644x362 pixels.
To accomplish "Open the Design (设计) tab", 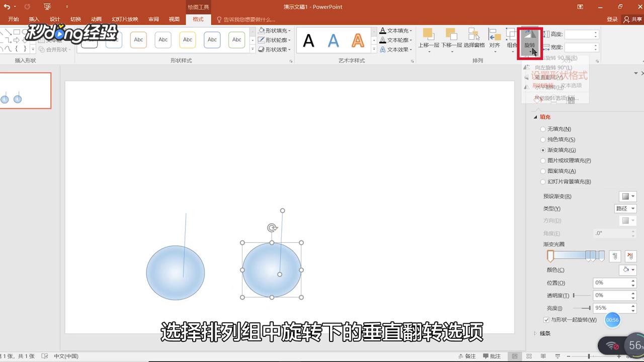I will click(55, 19).
